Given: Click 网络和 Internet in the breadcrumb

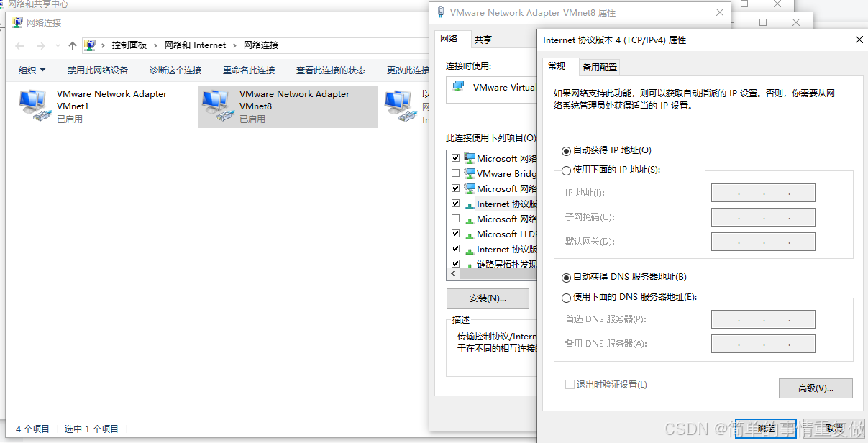Looking at the screenshot, I should pyautogui.click(x=196, y=45).
